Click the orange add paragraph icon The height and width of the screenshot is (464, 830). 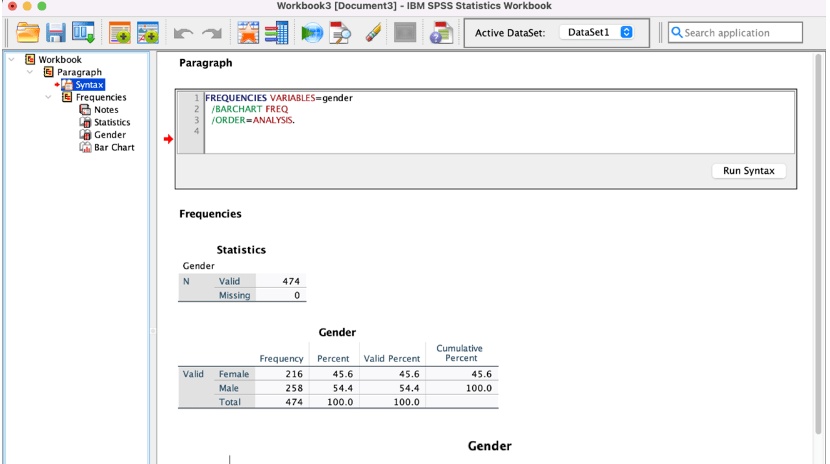(x=120, y=33)
